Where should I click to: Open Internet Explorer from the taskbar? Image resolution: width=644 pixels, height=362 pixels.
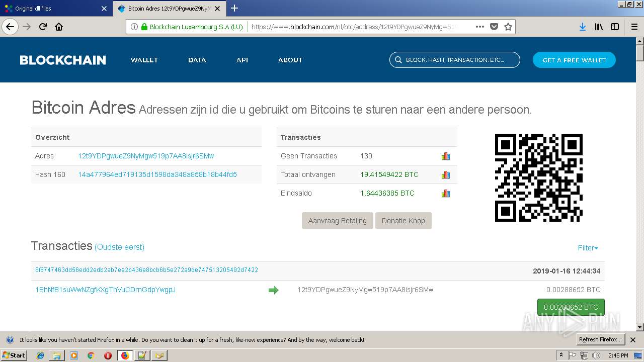point(40,355)
